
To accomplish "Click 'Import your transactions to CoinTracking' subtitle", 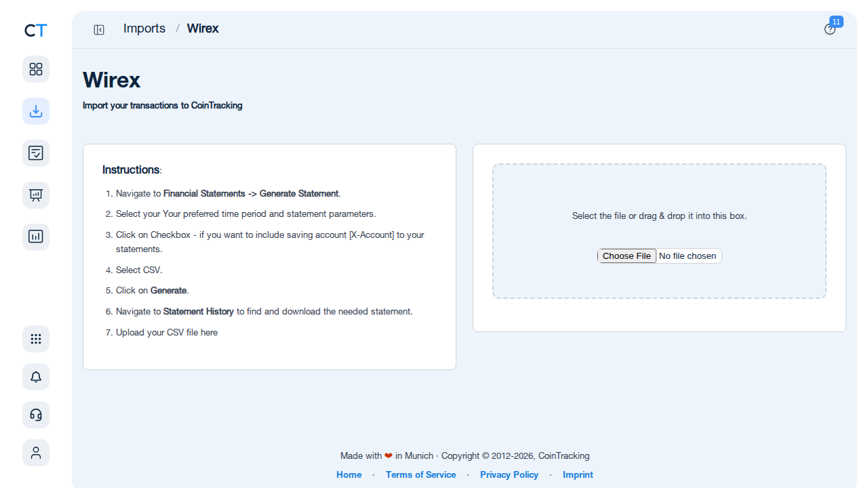I will tap(163, 106).
